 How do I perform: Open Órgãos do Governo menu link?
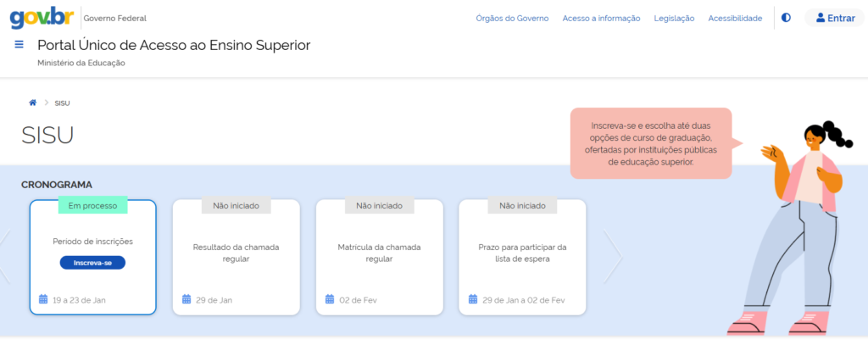511,18
